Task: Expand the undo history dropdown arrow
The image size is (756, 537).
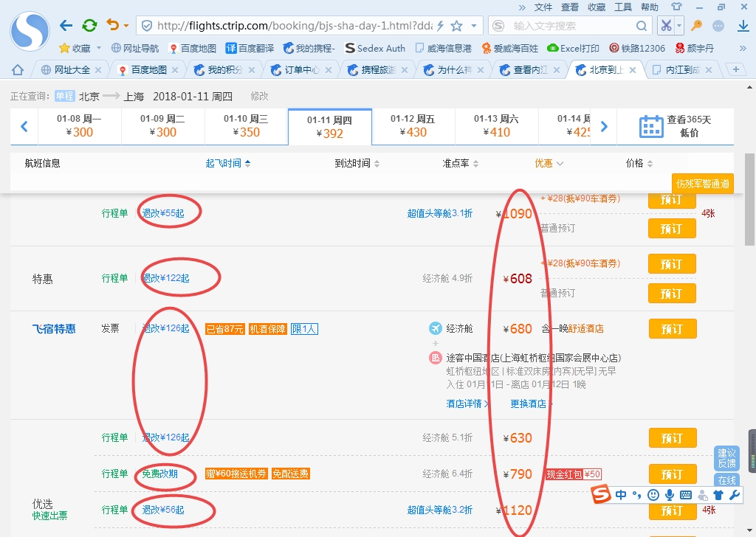Action: point(126,26)
